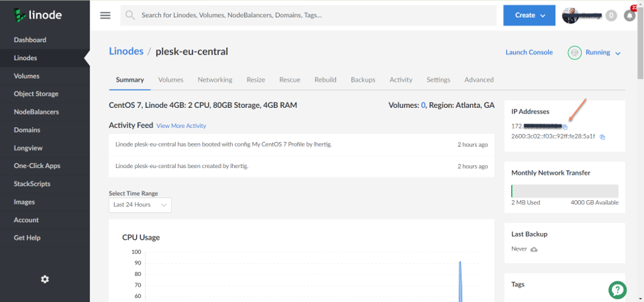Click the '4000 GB Available' label

click(x=594, y=202)
